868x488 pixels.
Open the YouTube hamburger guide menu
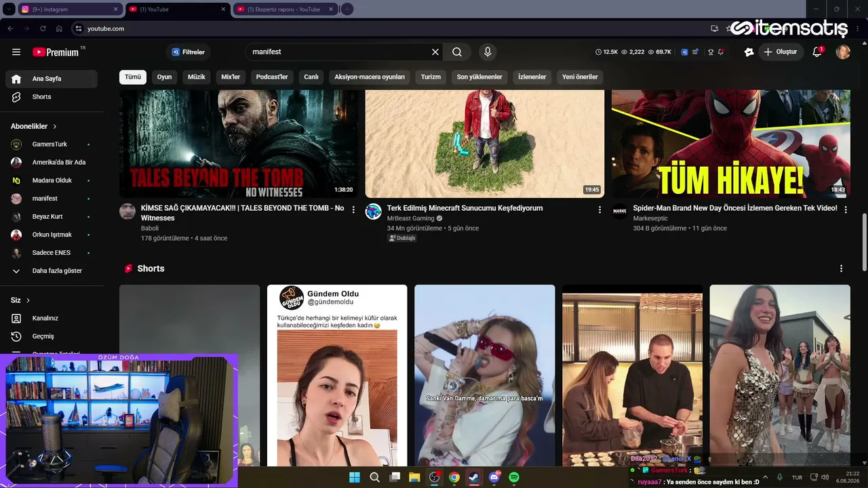click(16, 52)
